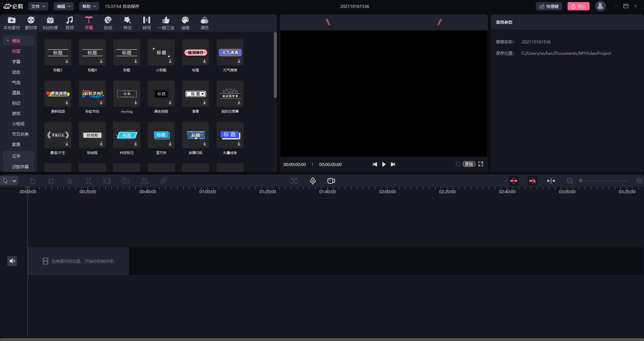Open the 快捷键 shortcuts button

(x=549, y=6)
